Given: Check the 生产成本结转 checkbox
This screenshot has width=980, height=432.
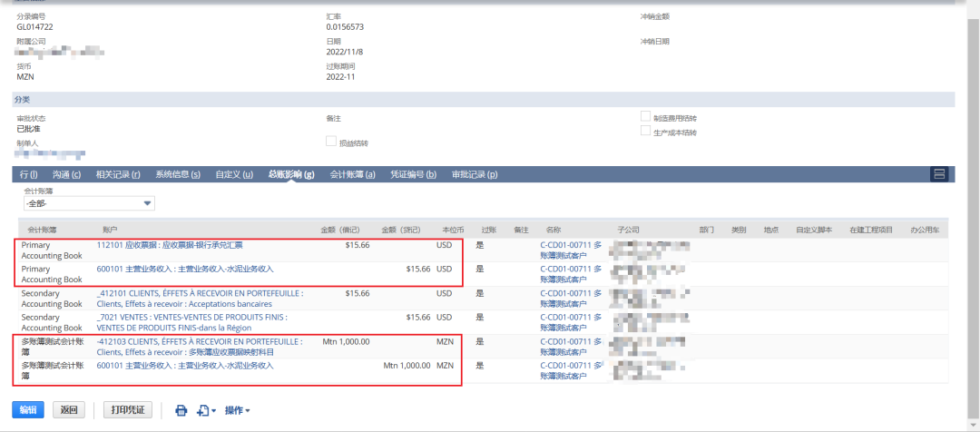Looking at the screenshot, I should click(x=645, y=131).
